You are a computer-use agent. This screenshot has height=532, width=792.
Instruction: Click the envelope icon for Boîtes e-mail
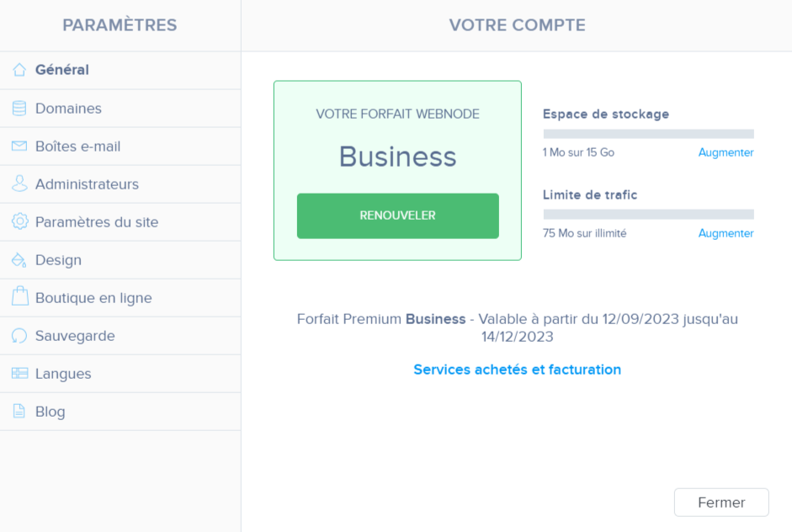pos(19,146)
